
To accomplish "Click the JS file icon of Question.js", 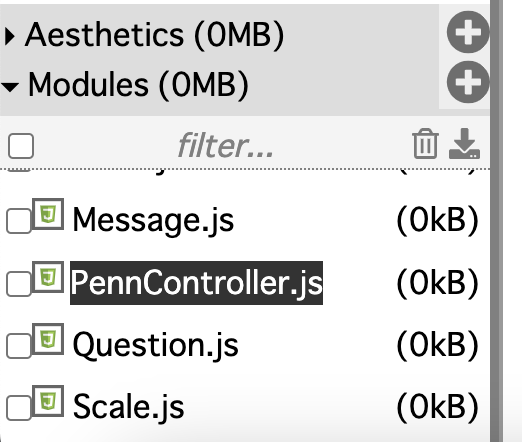I will [x=48, y=339].
